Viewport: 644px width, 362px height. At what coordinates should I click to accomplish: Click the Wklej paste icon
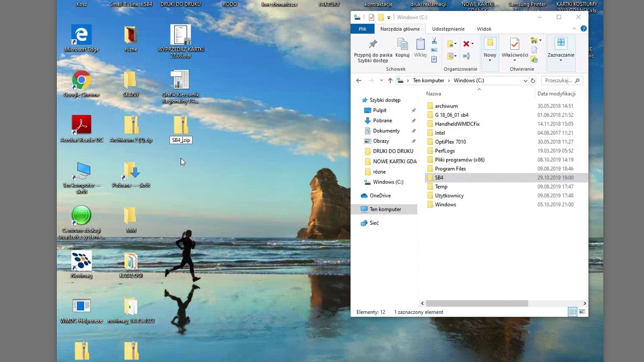coord(420,44)
